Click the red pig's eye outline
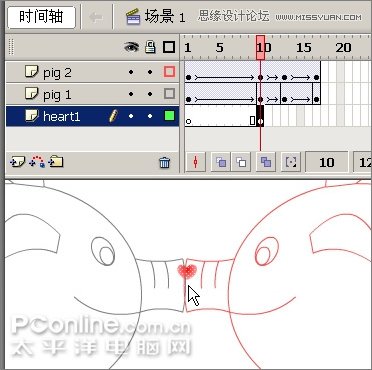 pyautogui.click(x=267, y=252)
